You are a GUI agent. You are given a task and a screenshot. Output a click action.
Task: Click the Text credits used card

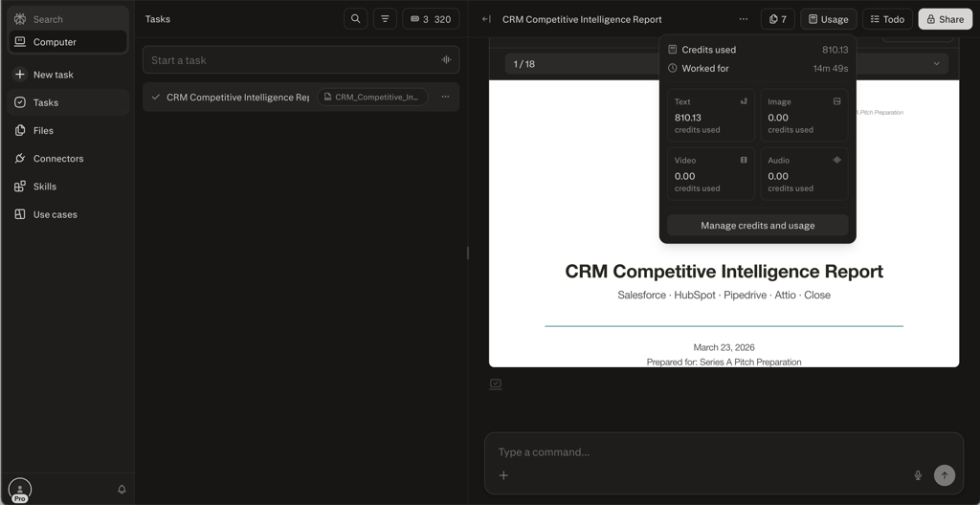(711, 116)
